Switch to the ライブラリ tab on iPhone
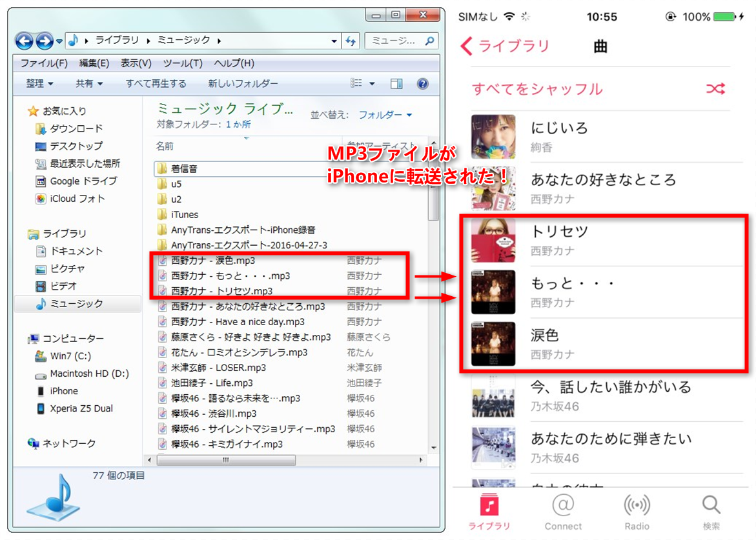 pos(489,512)
